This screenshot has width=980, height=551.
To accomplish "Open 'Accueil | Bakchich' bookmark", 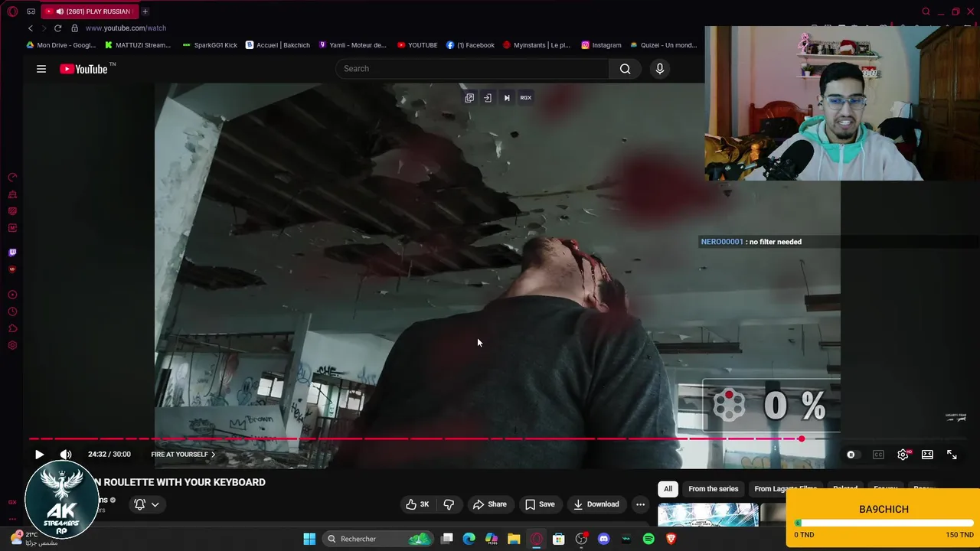I will click(277, 45).
